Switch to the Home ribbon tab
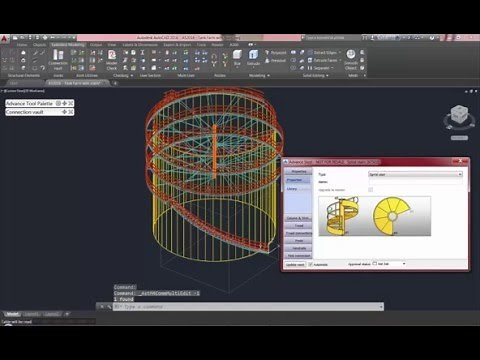This screenshot has height=360, width=480. 22,45
